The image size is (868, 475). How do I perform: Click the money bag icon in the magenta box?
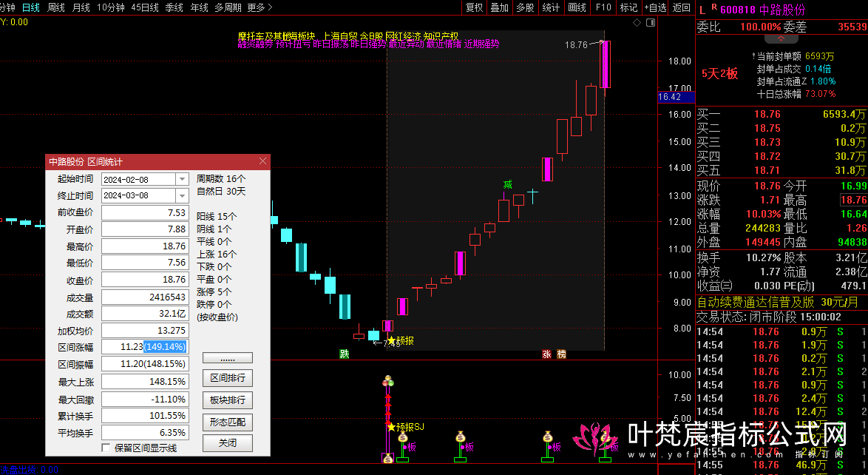(387, 459)
